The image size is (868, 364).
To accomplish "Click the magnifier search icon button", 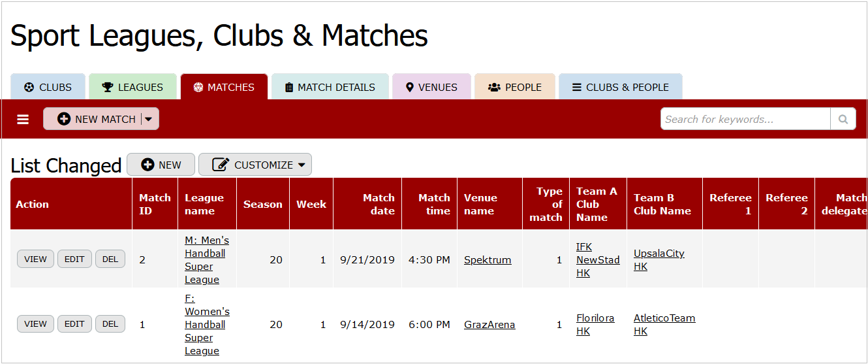I will [x=843, y=119].
